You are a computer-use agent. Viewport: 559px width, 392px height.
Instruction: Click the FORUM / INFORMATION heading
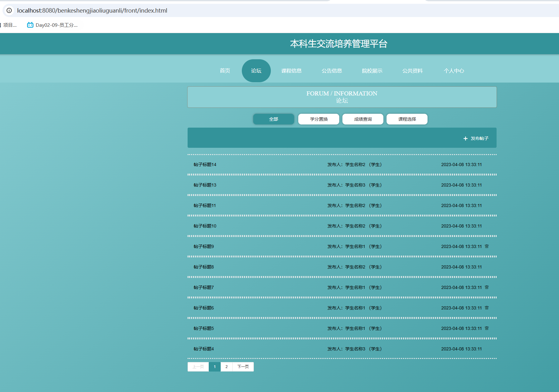coord(342,94)
